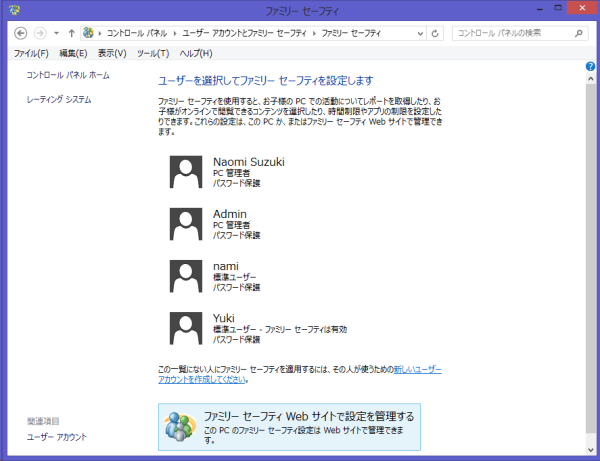Open レーティング システム link
The width and height of the screenshot is (600, 461).
[x=59, y=99]
